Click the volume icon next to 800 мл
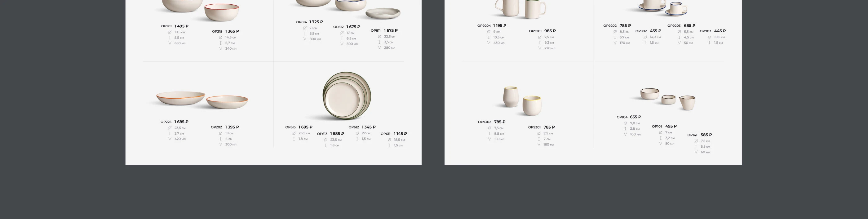The width and height of the screenshot is (868, 219). click(x=305, y=39)
